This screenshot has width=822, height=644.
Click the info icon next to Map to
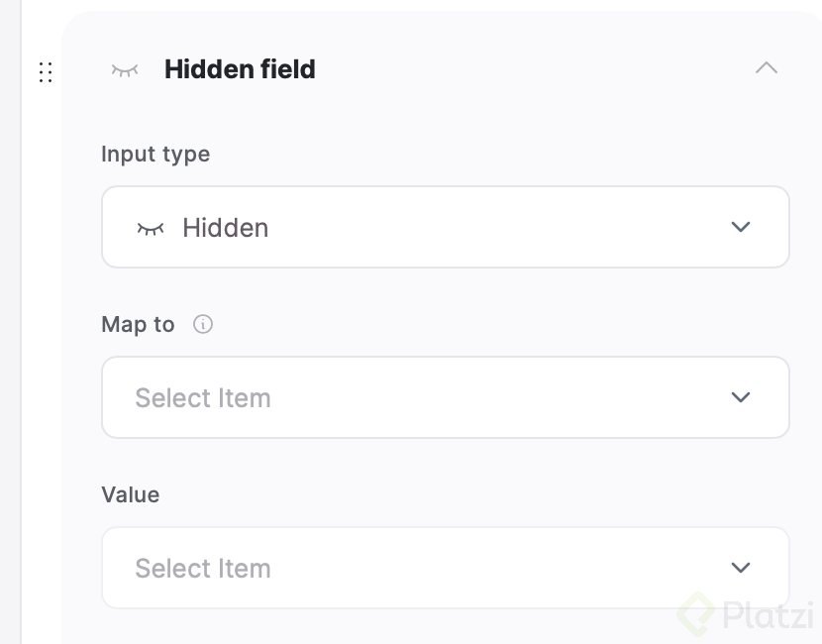point(203,324)
